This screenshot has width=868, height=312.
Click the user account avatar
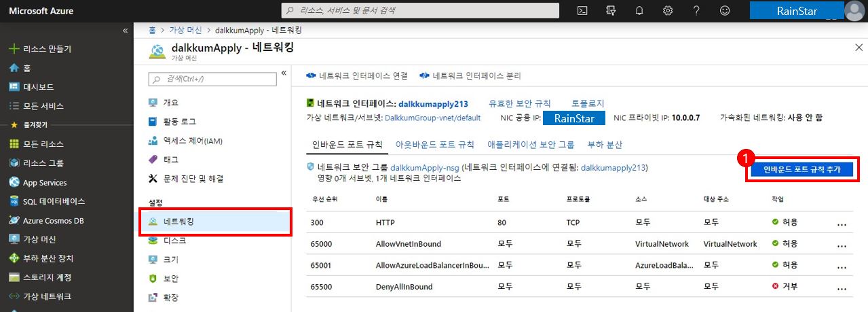pos(854,11)
